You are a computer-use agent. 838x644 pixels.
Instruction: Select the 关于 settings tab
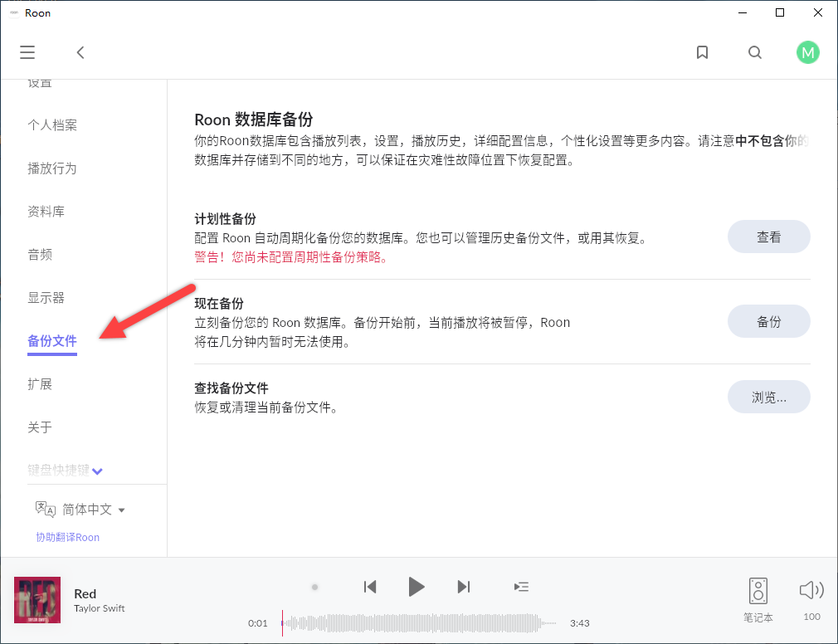pyautogui.click(x=40, y=427)
